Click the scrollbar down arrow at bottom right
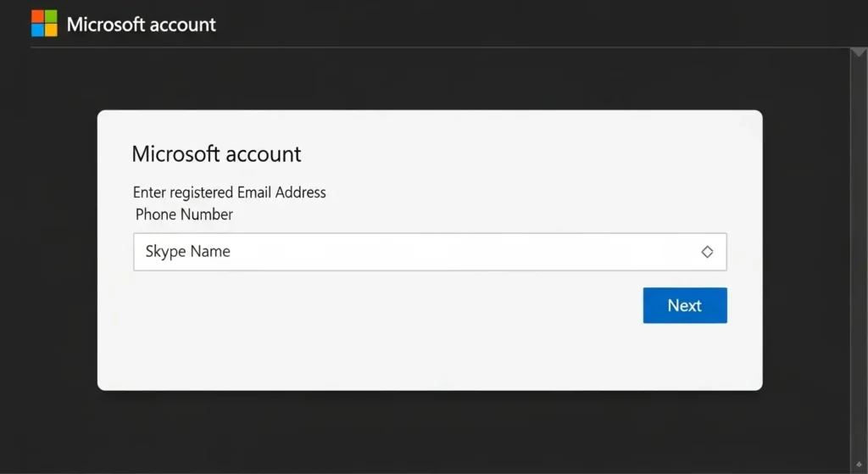Screen dimensions: 868x474 coord(859,464)
